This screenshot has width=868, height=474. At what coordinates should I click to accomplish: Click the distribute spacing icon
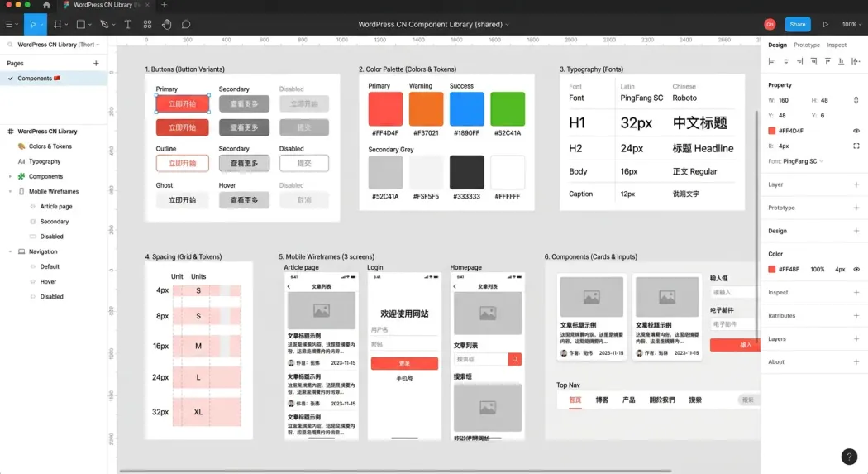(x=856, y=61)
